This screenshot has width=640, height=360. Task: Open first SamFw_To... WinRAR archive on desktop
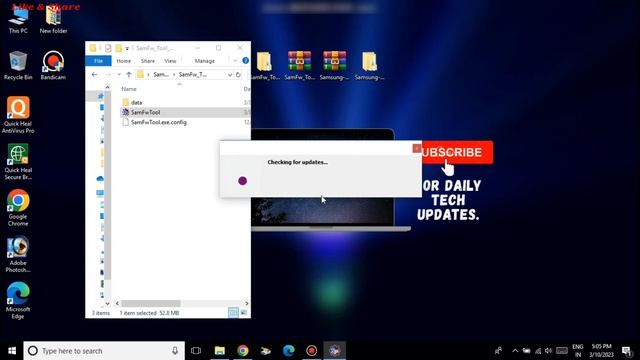tap(299, 65)
